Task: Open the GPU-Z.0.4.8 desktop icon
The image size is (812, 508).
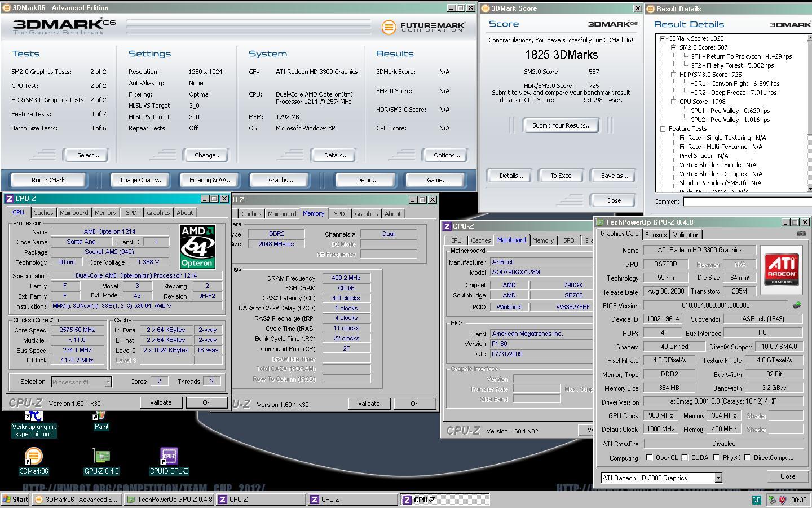Action: pos(101,456)
